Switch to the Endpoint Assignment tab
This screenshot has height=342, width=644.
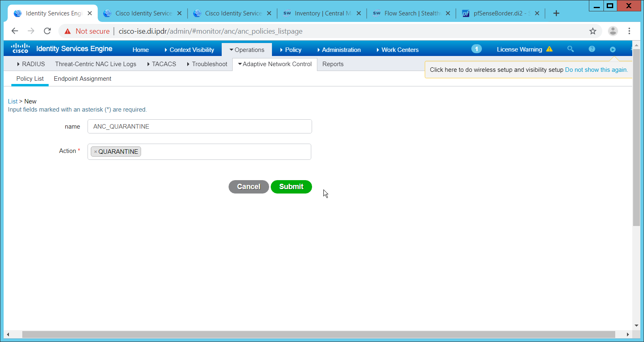(82, 79)
